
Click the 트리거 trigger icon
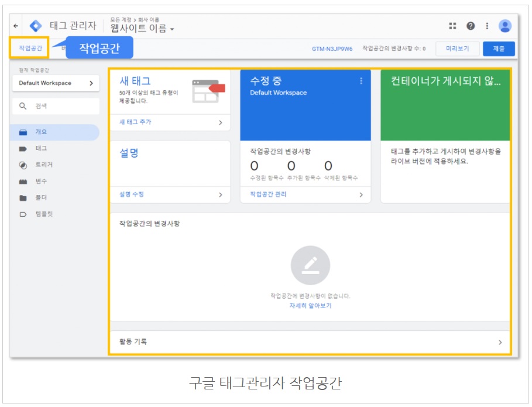[x=23, y=165]
